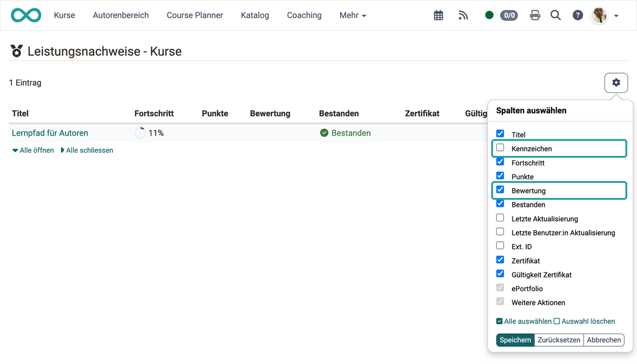Screen dimensions: 637x364
Task: Click the medal icon beside Leistungsnachweise
Action: click(x=17, y=51)
